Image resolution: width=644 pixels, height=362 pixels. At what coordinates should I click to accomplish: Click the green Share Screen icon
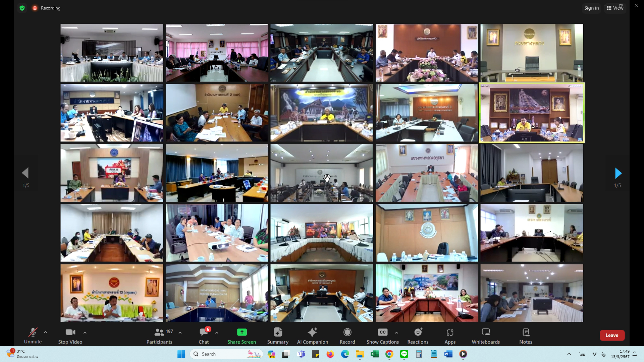click(x=241, y=332)
